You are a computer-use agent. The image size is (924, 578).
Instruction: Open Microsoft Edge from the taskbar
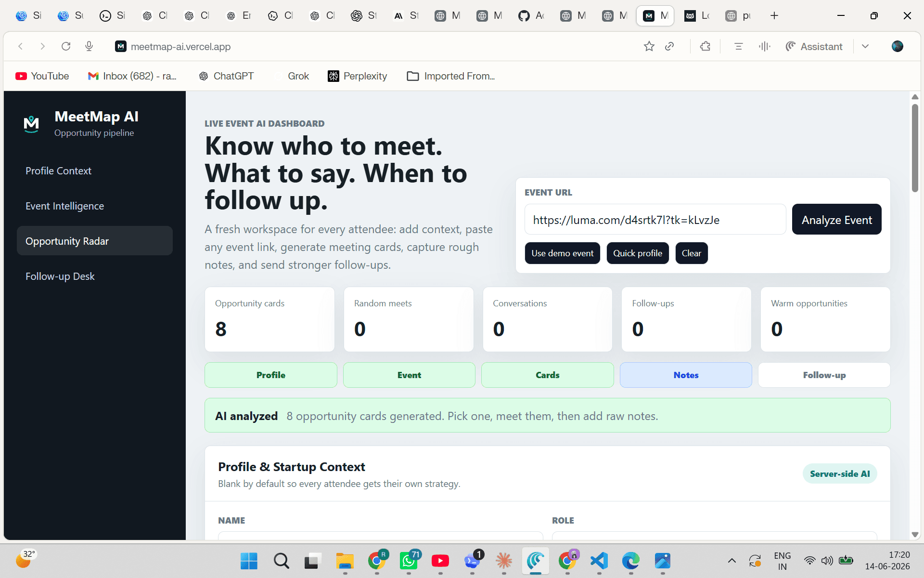pyautogui.click(x=631, y=561)
